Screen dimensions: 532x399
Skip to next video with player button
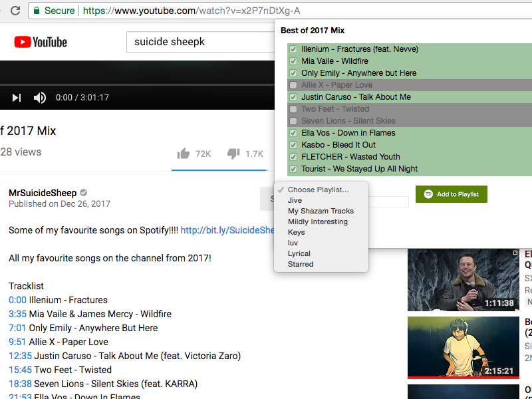tap(17, 98)
